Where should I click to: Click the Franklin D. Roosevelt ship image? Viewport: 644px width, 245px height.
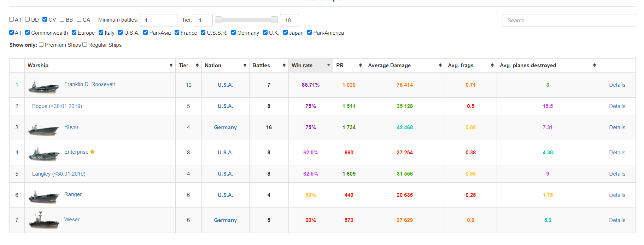[x=43, y=87]
